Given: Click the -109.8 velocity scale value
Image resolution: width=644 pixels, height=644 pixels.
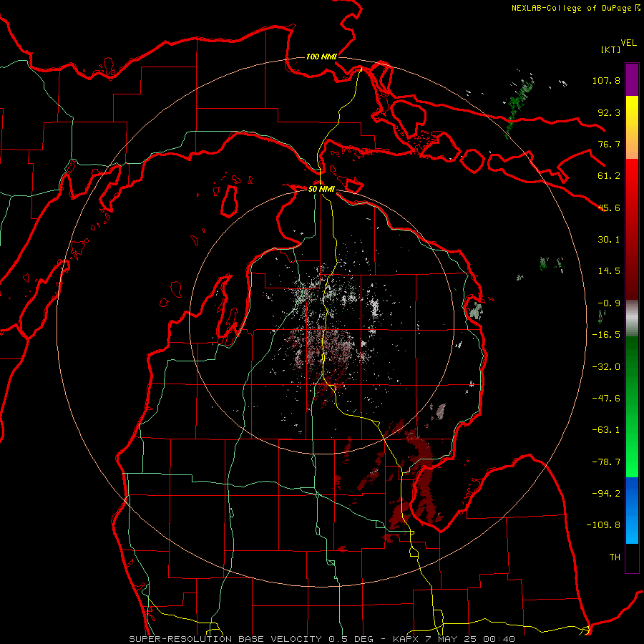Looking at the screenshot, I should 603,525.
